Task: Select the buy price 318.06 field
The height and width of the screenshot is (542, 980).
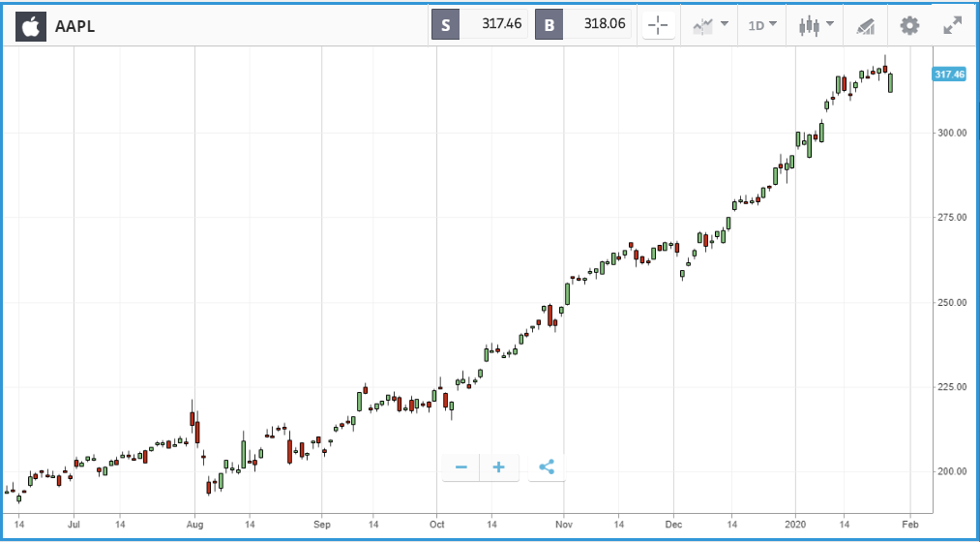Action: (597, 25)
